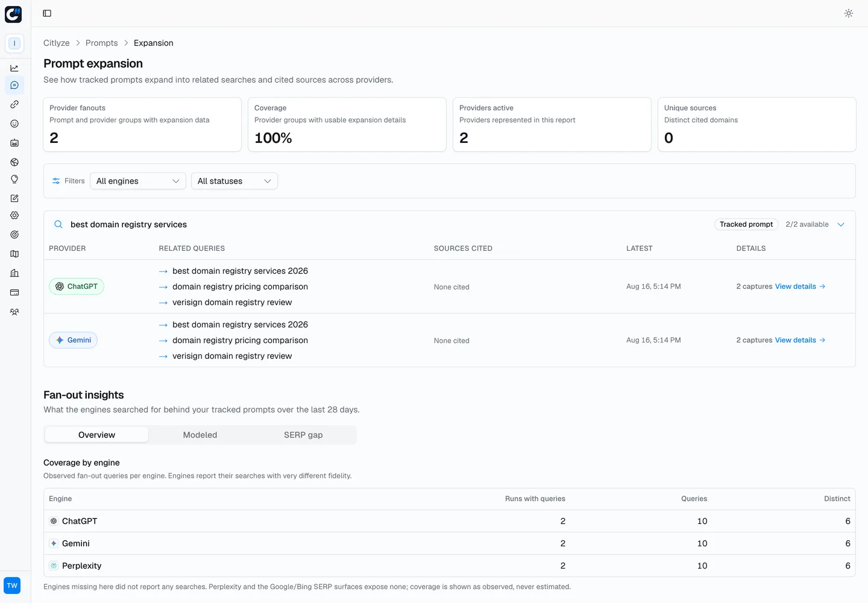Open the globe sidebar icon
Viewport: 868px width, 603px height.
tap(14, 162)
